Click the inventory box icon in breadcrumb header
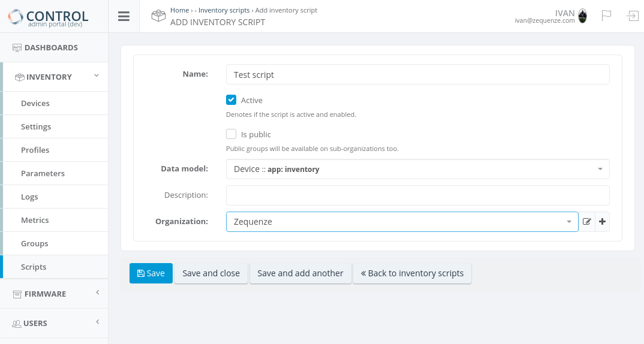The width and height of the screenshot is (644, 344). click(158, 16)
